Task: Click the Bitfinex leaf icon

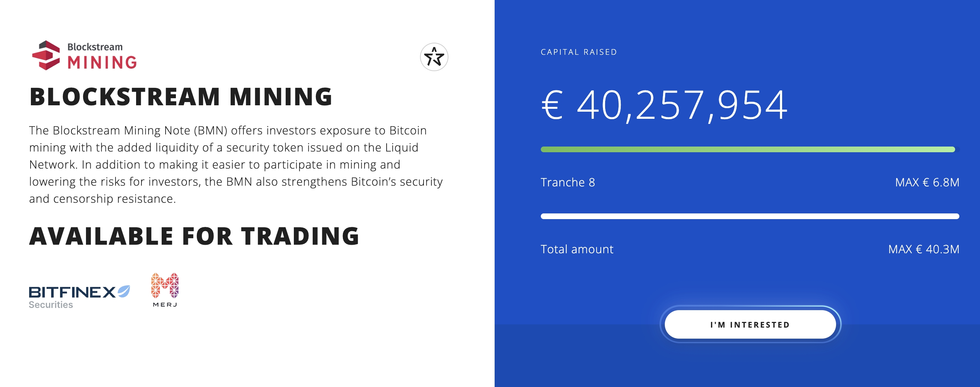Action: pyautogui.click(x=124, y=291)
